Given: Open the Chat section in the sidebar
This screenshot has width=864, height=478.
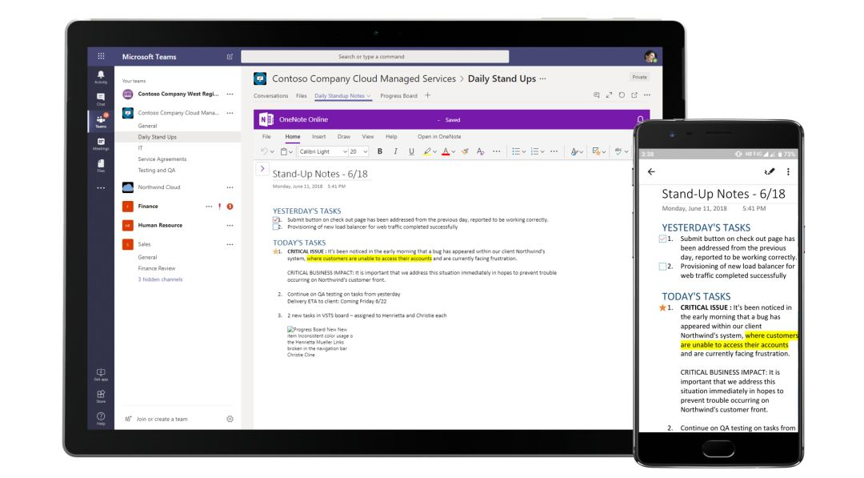Looking at the screenshot, I should (x=101, y=99).
